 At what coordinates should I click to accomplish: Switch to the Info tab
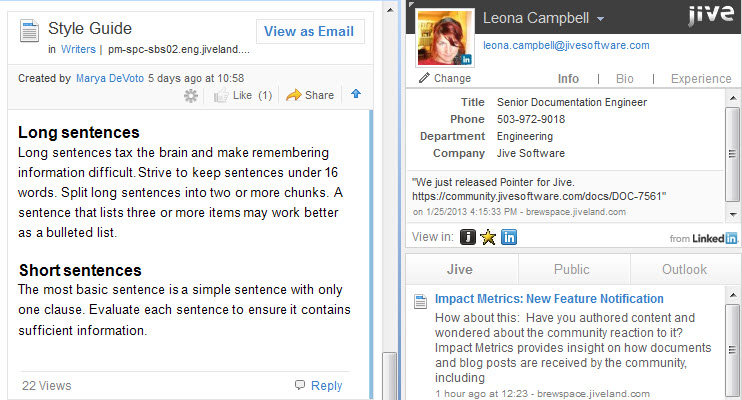point(568,79)
